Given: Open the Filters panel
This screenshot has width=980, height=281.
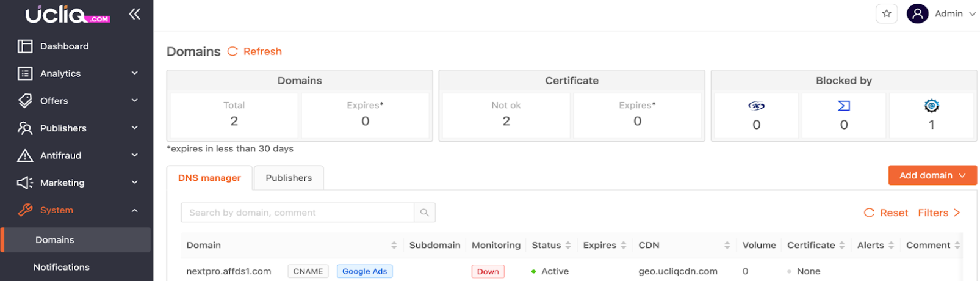Looking at the screenshot, I should (939, 213).
